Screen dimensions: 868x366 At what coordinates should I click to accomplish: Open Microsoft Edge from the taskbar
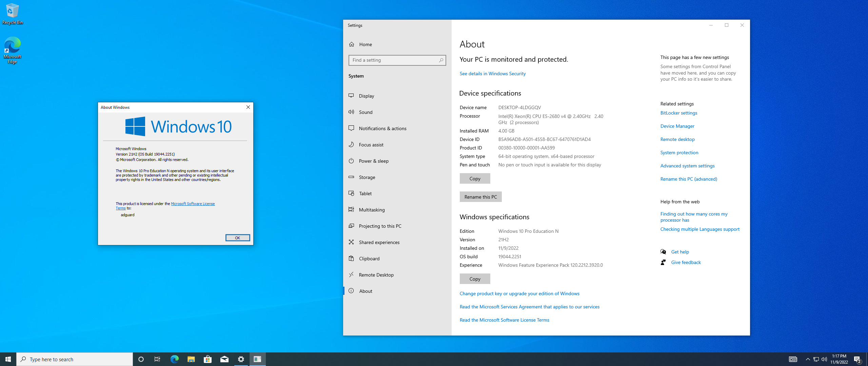coord(174,359)
